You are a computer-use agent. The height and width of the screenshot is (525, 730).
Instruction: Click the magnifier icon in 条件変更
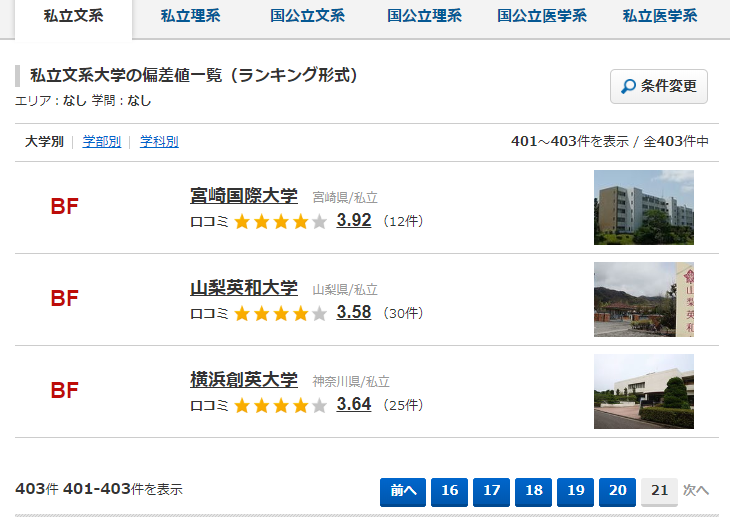coord(629,86)
